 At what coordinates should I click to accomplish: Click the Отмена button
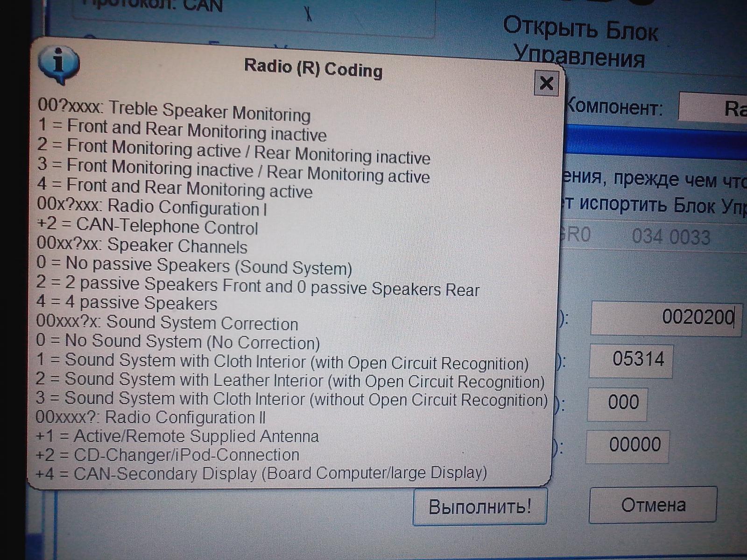tap(653, 504)
